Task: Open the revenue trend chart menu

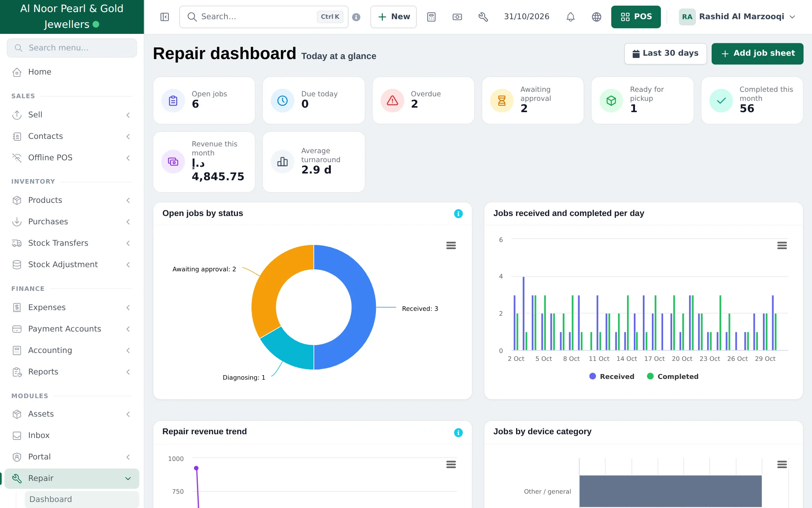Action: tap(451, 465)
